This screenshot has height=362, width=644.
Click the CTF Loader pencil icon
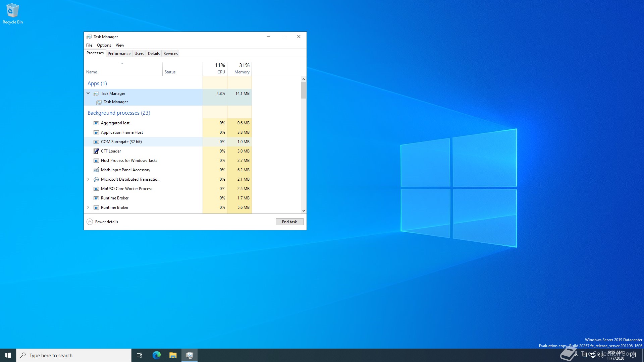coord(96,151)
